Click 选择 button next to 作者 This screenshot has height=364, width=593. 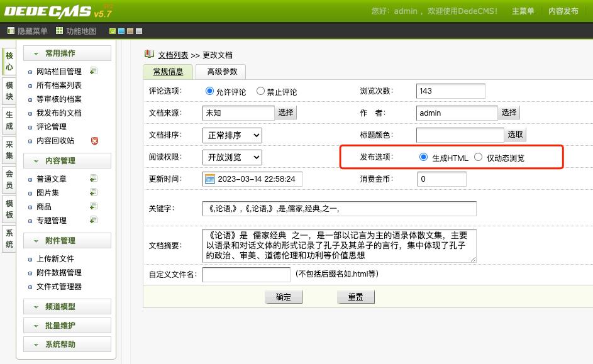click(509, 113)
